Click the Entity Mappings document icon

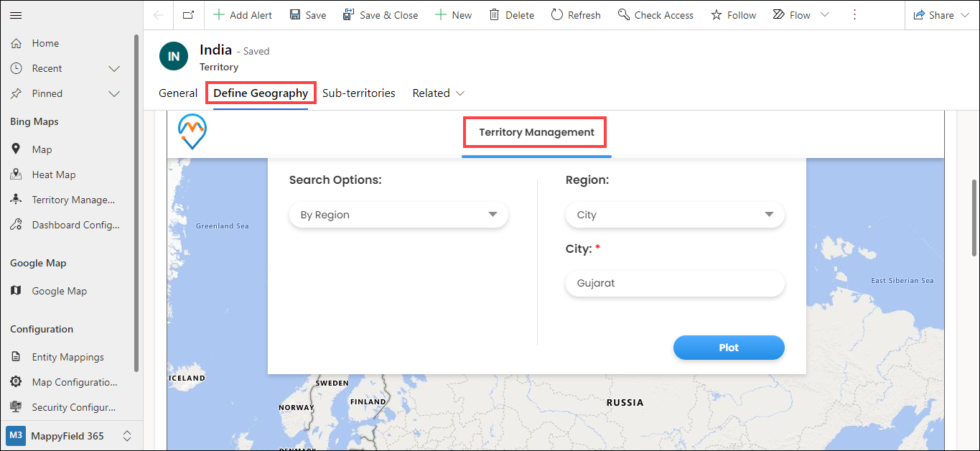[x=17, y=357]
